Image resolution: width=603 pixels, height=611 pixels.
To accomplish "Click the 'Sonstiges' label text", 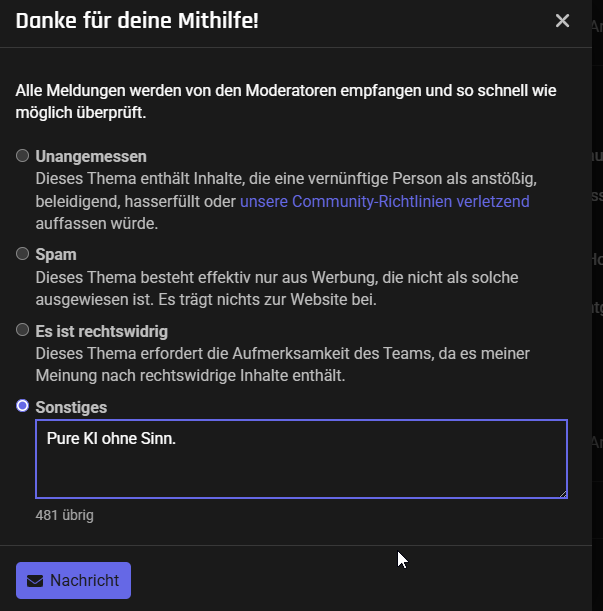I will pos(71,408).
